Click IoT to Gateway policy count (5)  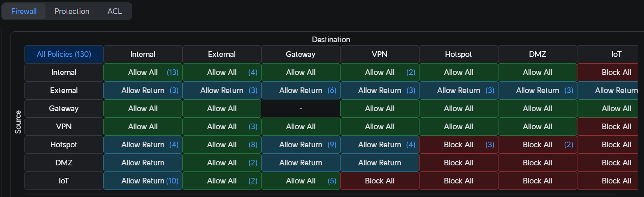[x=332, y=181]
